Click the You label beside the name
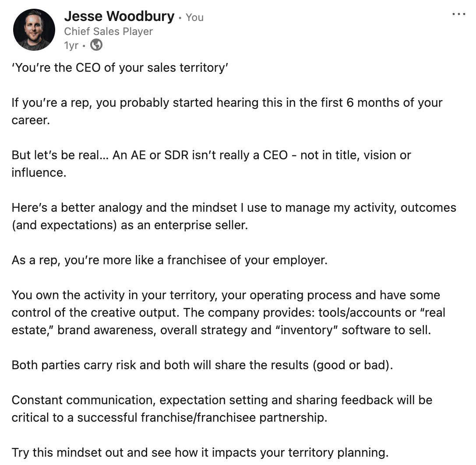 click(194, 17)
